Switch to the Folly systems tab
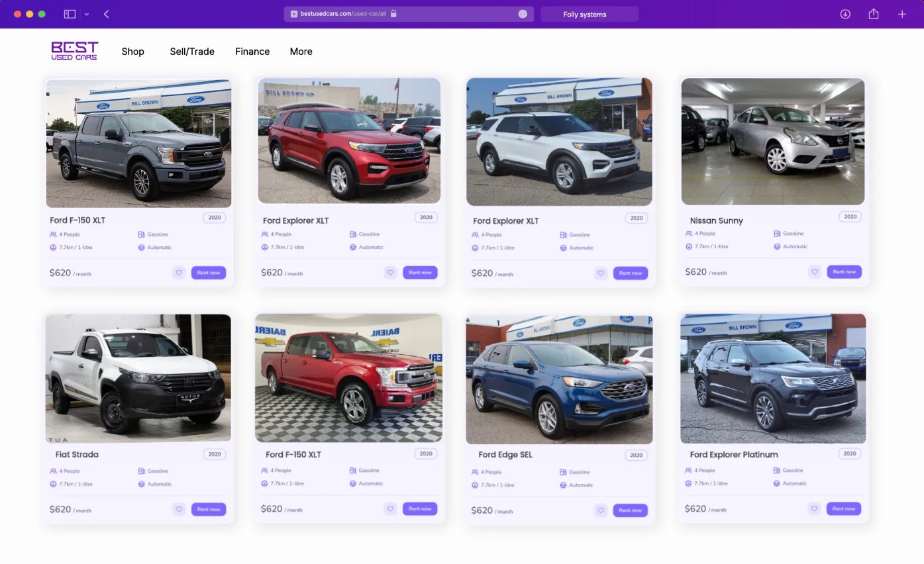This screenshot has width=924, height=564. [x=589, y=13]
